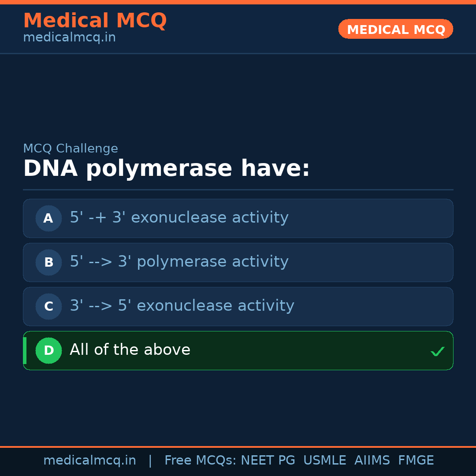Select the letter B option circle

48,262
